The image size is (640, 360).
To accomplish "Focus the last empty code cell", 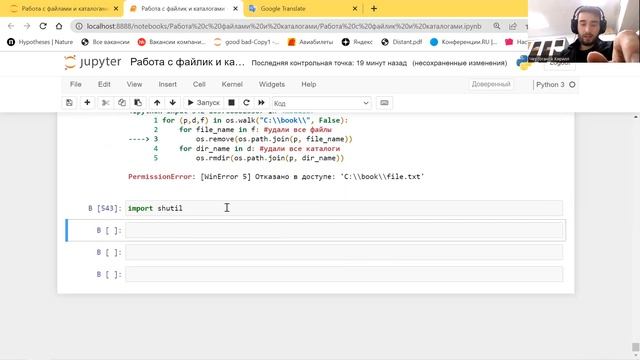I will (x=344, y=274).
